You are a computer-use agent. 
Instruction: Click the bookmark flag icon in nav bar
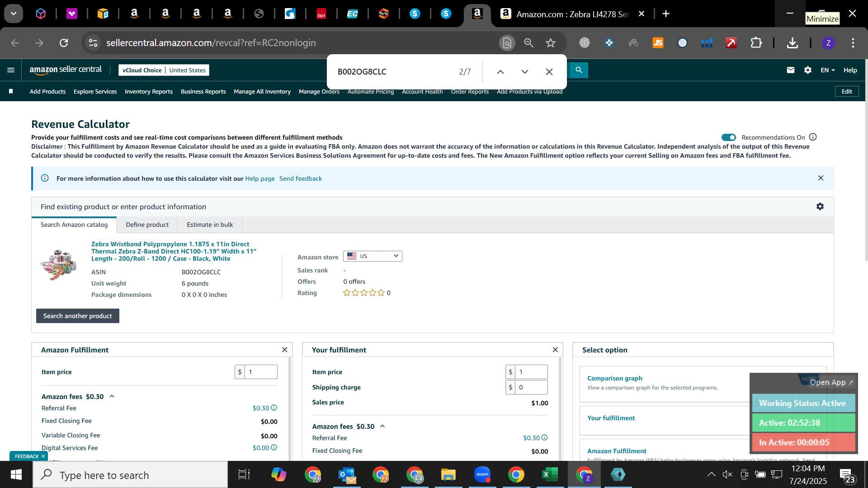click(x=11, y=91)
